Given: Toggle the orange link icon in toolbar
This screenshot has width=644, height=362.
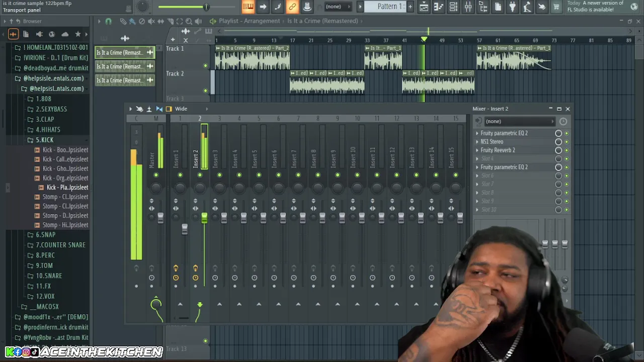Looking at the screenshot, I should (x=292, y=7).
